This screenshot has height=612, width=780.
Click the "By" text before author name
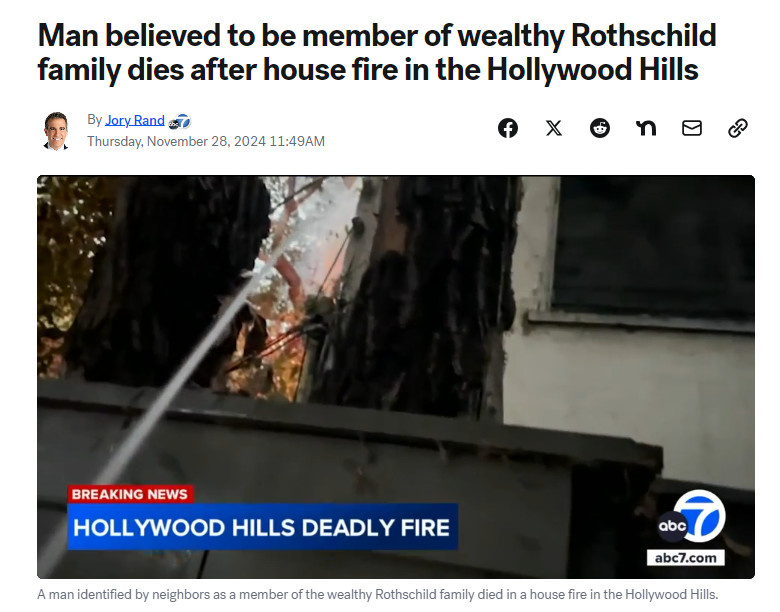[95, 120]
